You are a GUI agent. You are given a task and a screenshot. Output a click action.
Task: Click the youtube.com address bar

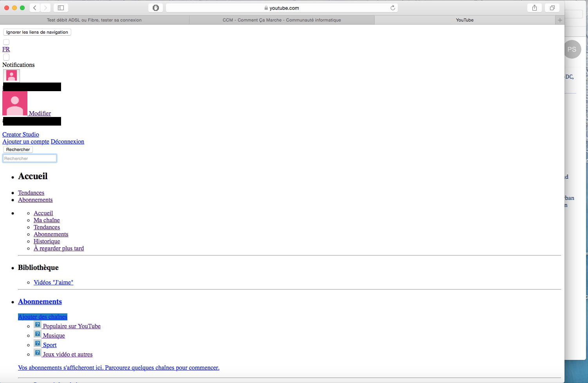pyautogui.click(x=282, y=8)
